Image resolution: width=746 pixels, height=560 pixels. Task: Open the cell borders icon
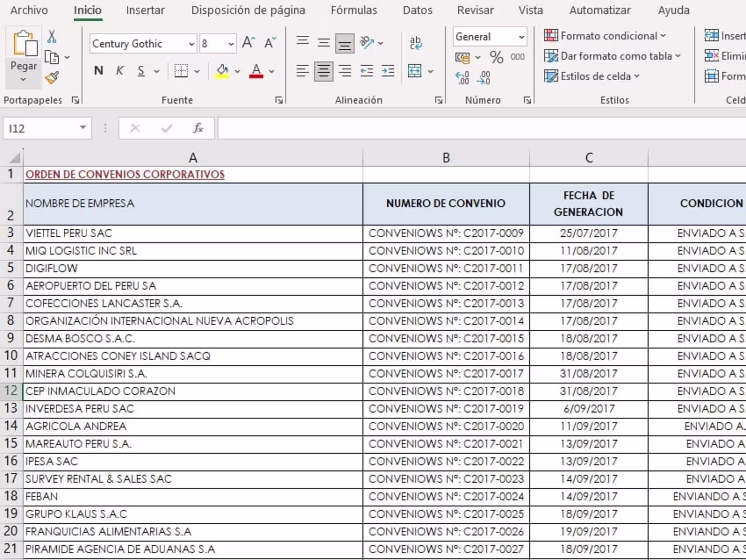click(x=181, y=71)
